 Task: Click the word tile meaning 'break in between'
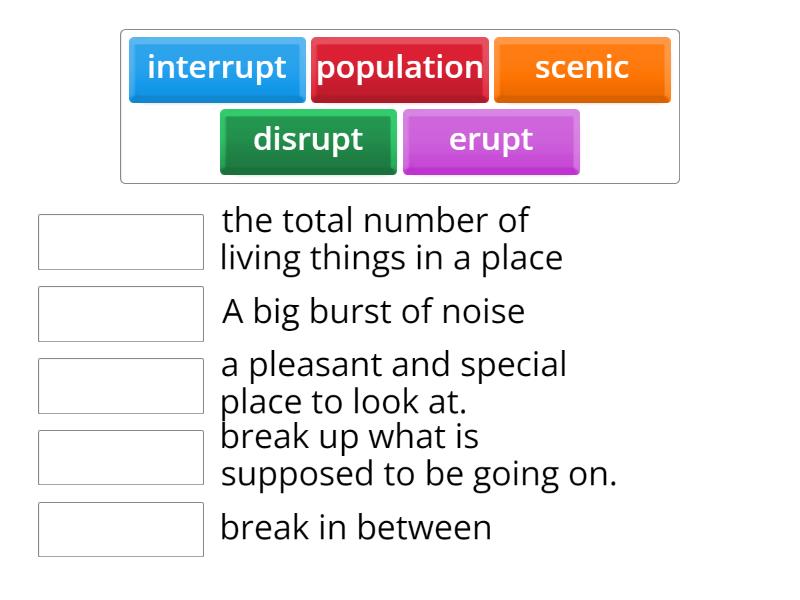coord(217,69)
